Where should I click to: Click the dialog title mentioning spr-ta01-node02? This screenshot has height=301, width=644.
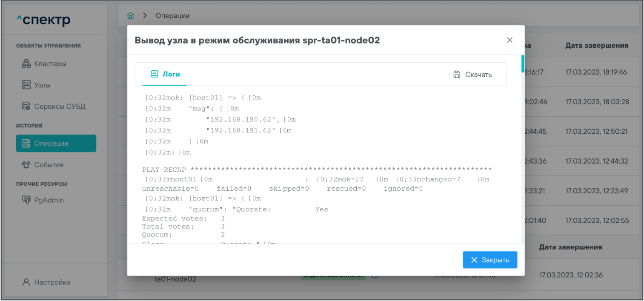[x=257, y=40]
